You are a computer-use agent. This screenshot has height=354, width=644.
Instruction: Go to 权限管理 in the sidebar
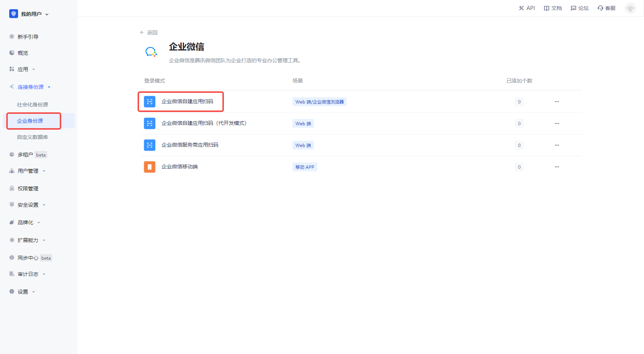pos(28,189)
